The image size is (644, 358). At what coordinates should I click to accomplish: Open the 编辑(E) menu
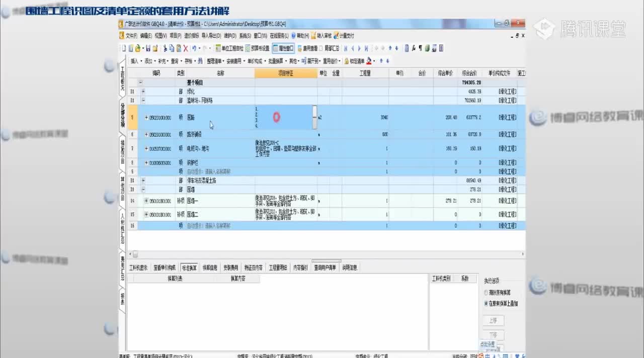[x=146, y=36]
